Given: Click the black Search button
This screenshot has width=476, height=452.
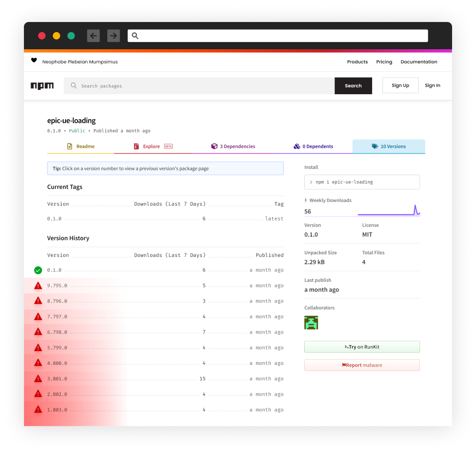Looking at the screenshot, I should (x=353, y=86).
